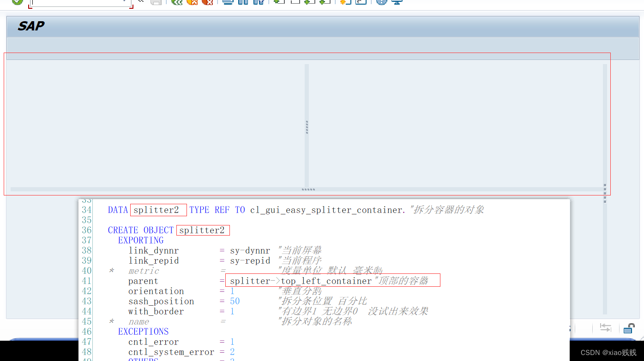Click the 'cntl_error' exception name
The height and width of the screenshot is (361, 644).
pyautogui.click(x=154, y=342)
